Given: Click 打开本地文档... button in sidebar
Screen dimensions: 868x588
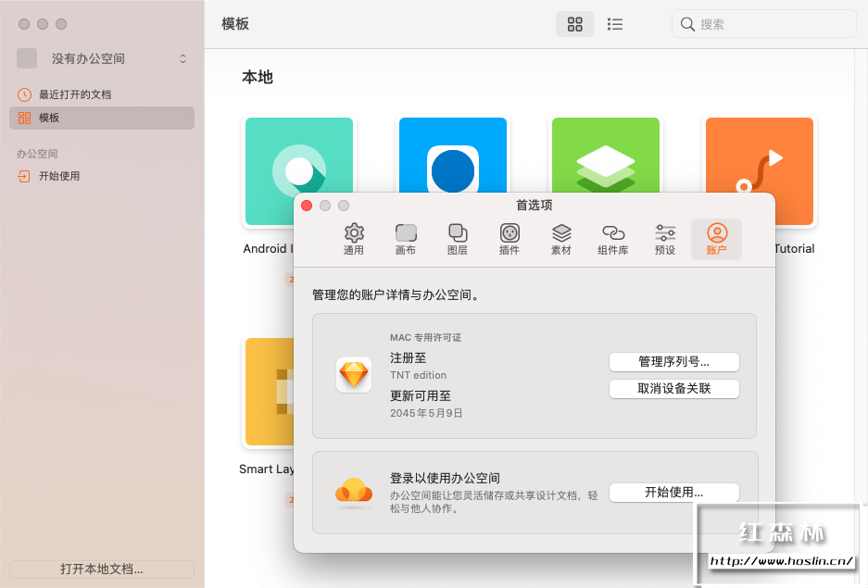Looking at the screenshot, I should click(x=102, y=569).
